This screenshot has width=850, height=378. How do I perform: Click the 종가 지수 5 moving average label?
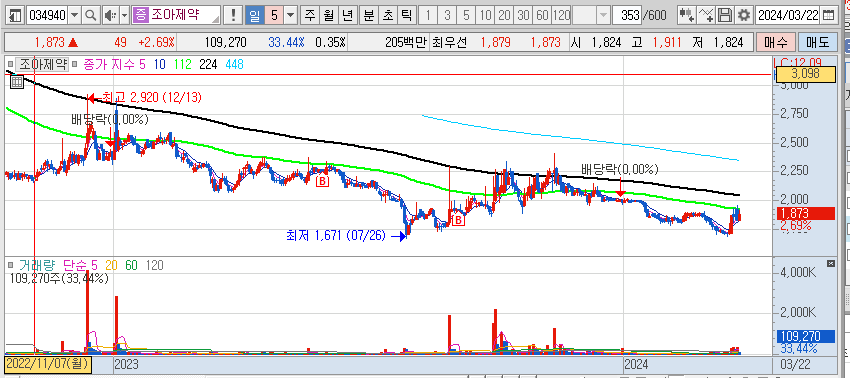pos(114,65)
